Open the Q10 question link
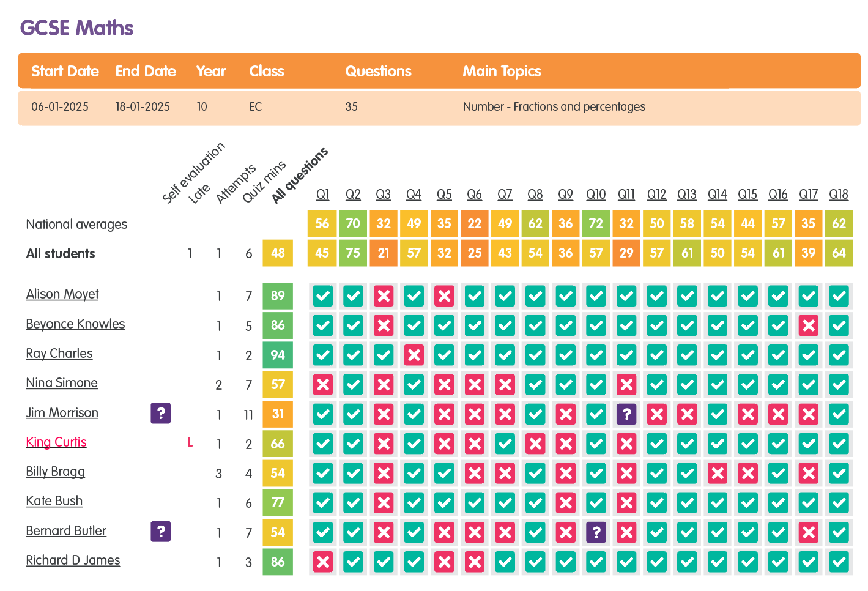This screenshot has width=868, height=591. pos(596,195)
